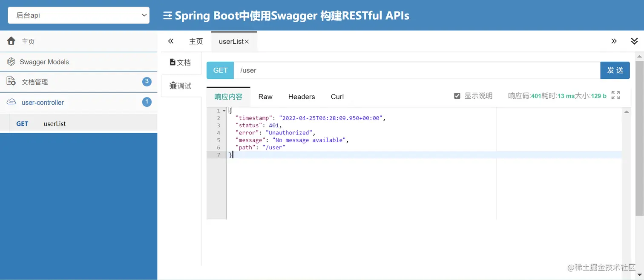Close the userList tab with its ×
This screenshot has width=644, height=280.
247,42
